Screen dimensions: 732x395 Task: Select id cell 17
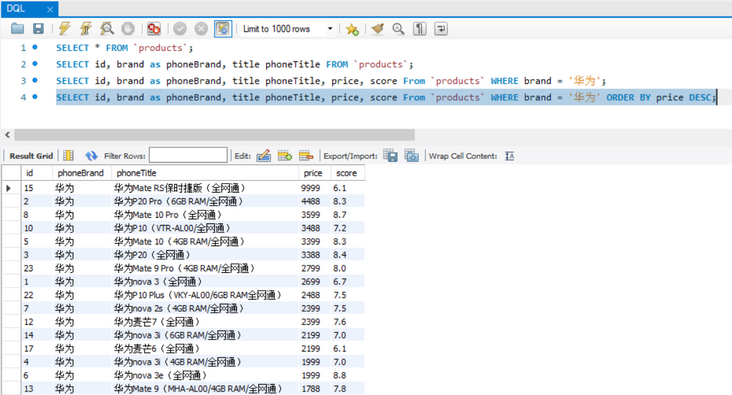(x=37, y=349)
